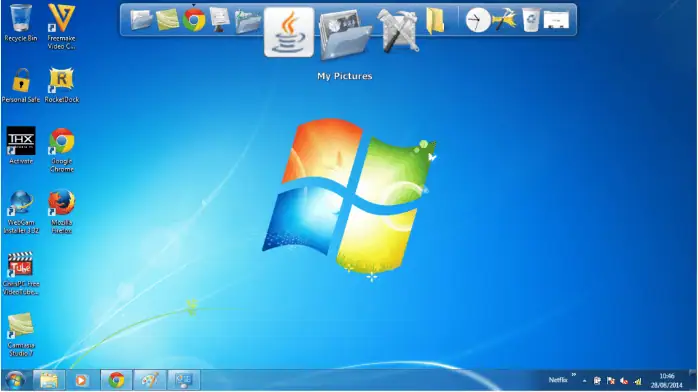
Task: Open My Pictures folder in RocketDock
Action: coord(345,35)
